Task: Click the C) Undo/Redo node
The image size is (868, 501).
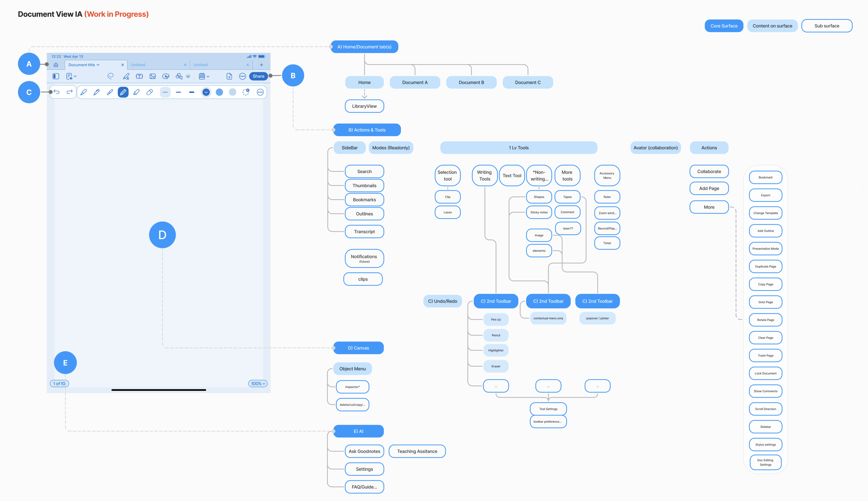Action: (442, 301)
